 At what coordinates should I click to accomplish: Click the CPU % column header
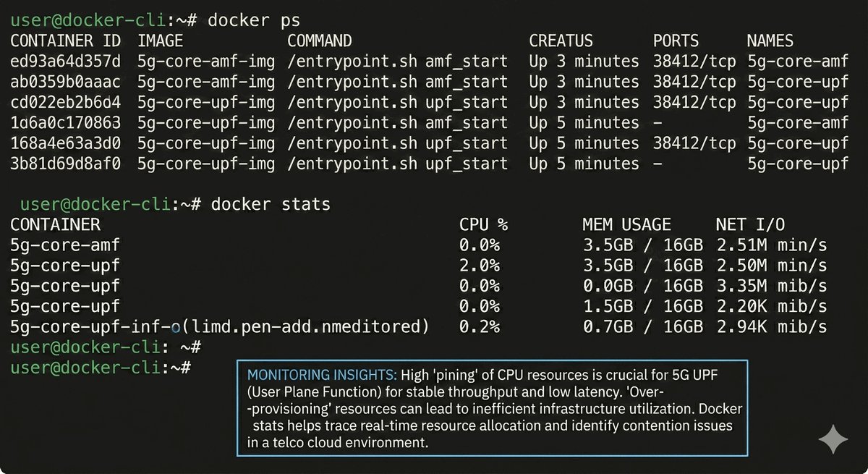pos(484,225)
